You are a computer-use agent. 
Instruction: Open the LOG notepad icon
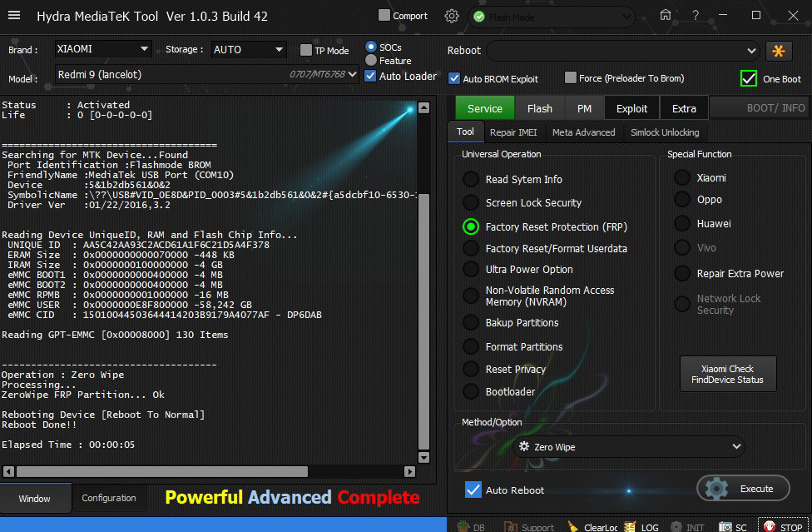click(630, 526)
